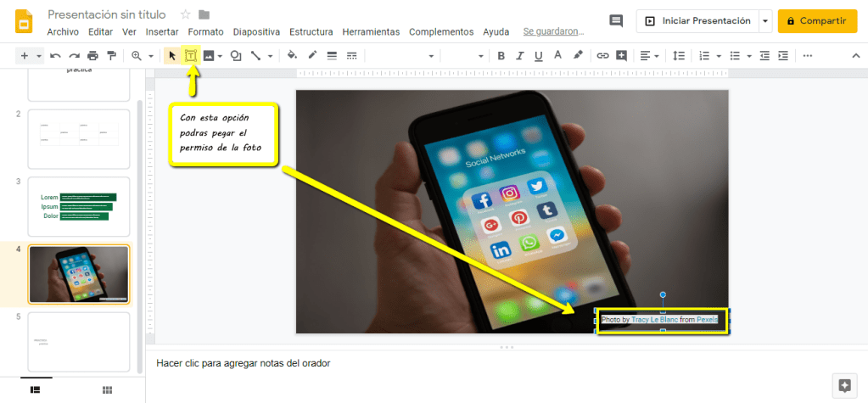
Task: Click the undo arrow
Action: click(55, 56)
